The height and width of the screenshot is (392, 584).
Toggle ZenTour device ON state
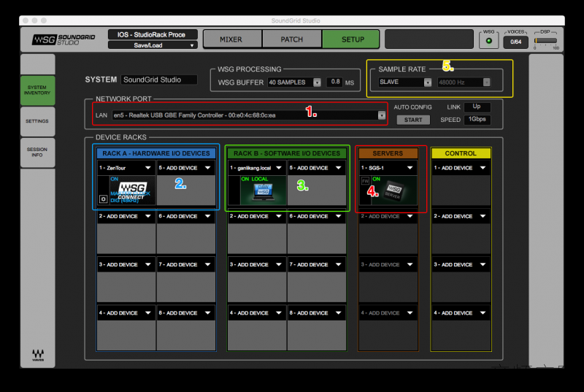(114, 179)
